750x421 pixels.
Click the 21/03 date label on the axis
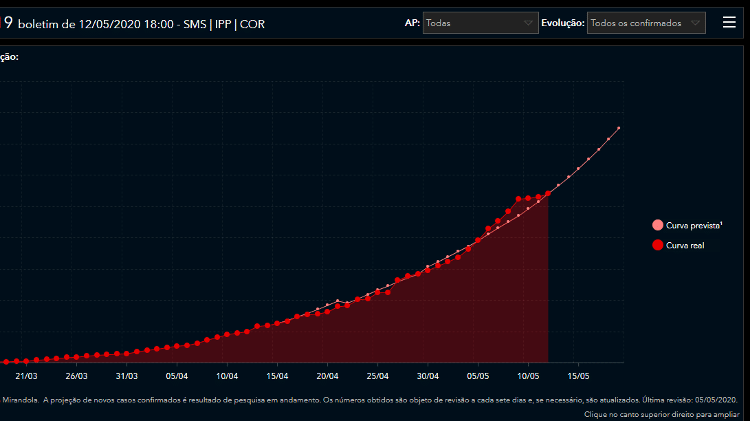coord(27,377)
